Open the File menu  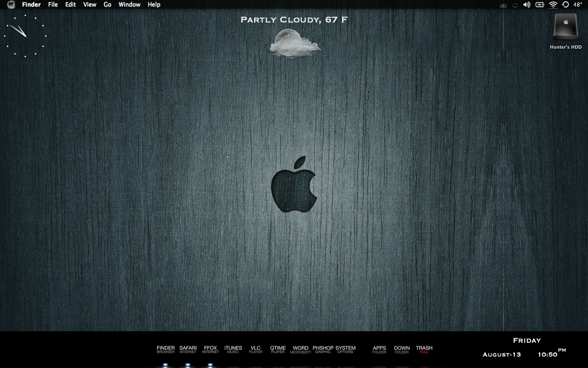click(53, 4)
